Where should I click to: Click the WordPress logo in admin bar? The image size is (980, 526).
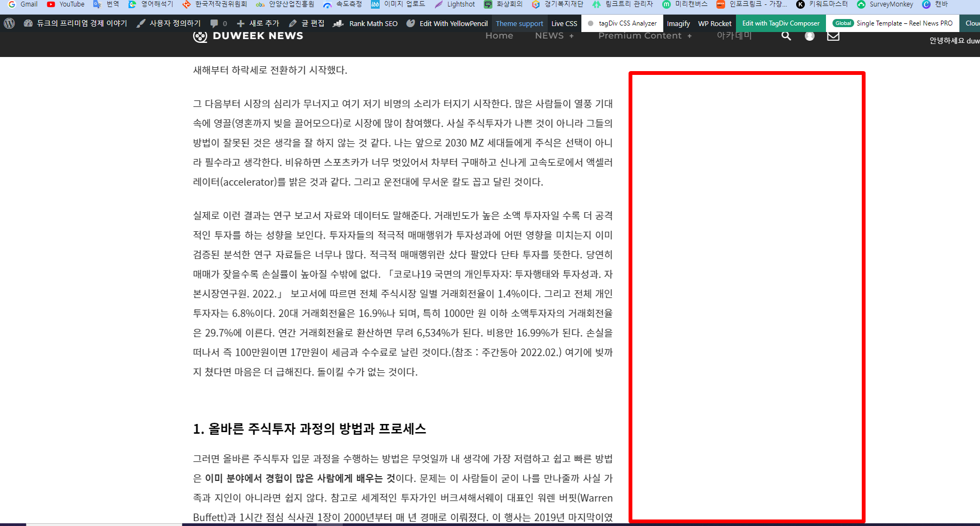pos(9,23)
